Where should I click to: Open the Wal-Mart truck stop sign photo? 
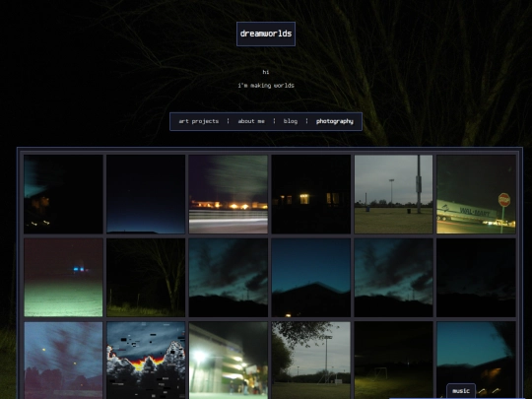point(476,194)
